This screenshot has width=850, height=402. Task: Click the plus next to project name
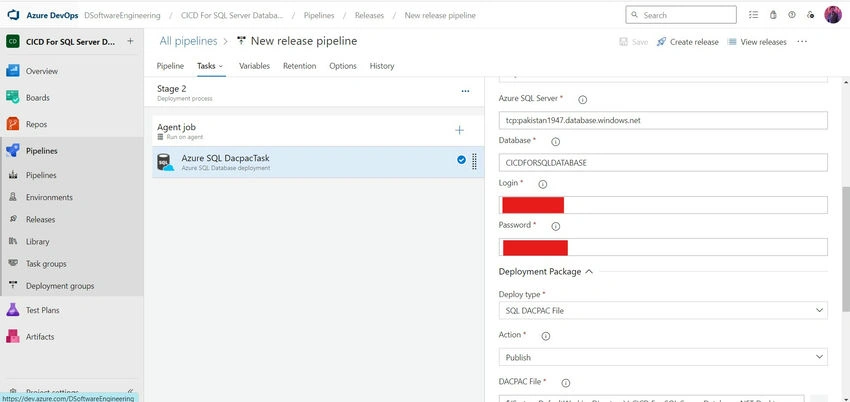pos(130,41)
